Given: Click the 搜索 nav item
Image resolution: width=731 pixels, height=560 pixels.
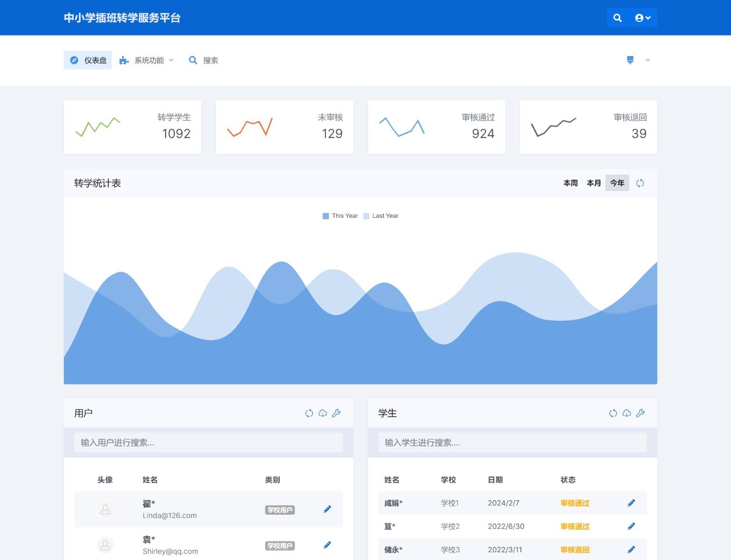Looking at the screenshot, I should tap(204, 60).
